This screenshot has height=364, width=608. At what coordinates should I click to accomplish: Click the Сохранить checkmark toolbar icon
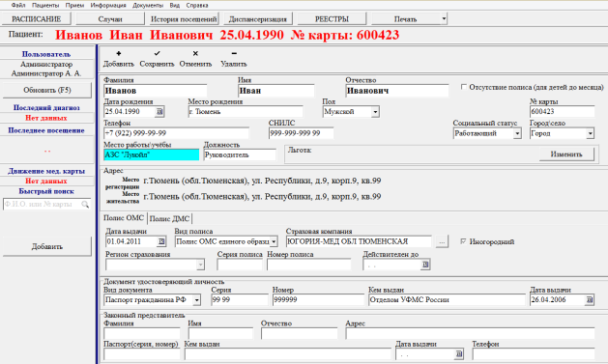point(157,53)
